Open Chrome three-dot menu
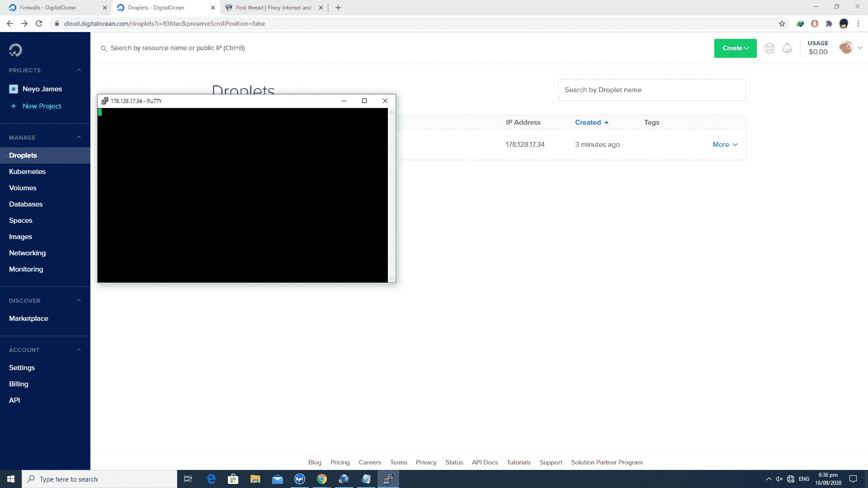The width and height of the screenshot is (868, 488). (858, 23)
